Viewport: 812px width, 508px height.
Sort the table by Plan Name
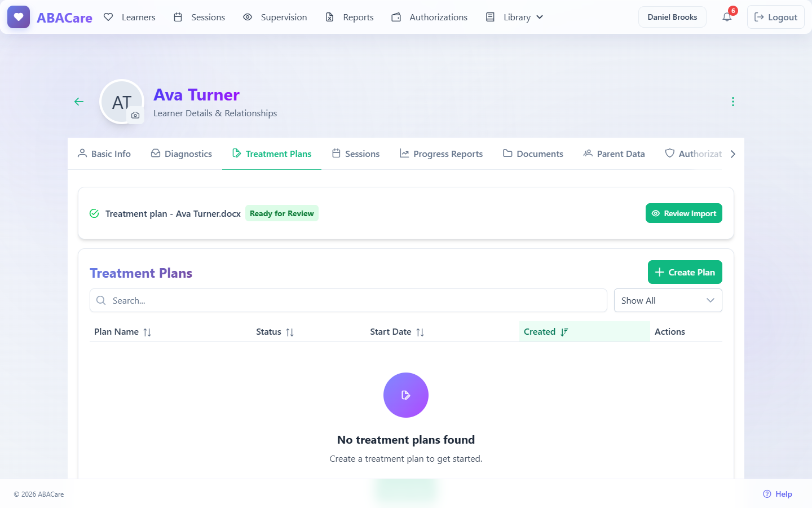point(122,332)
